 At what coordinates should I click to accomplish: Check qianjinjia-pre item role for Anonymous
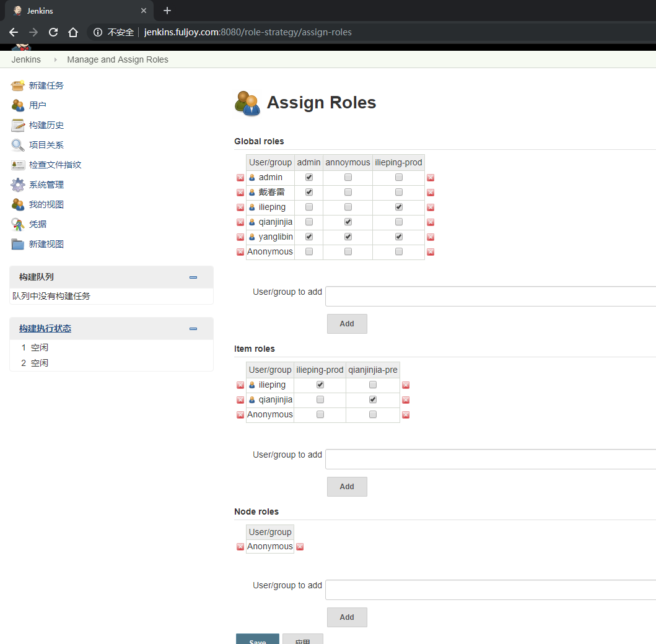373,414
